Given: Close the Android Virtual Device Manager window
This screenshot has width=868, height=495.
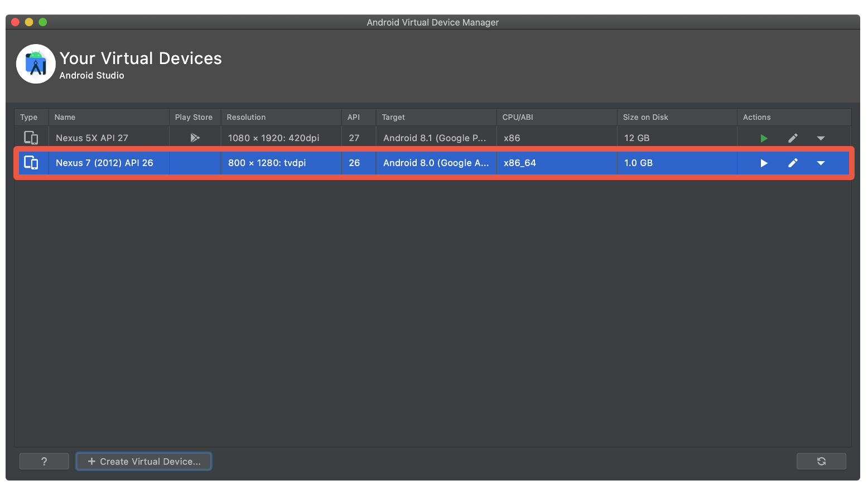Looking at the screenshot, I should pyautogui.click(x=16, y=22).
